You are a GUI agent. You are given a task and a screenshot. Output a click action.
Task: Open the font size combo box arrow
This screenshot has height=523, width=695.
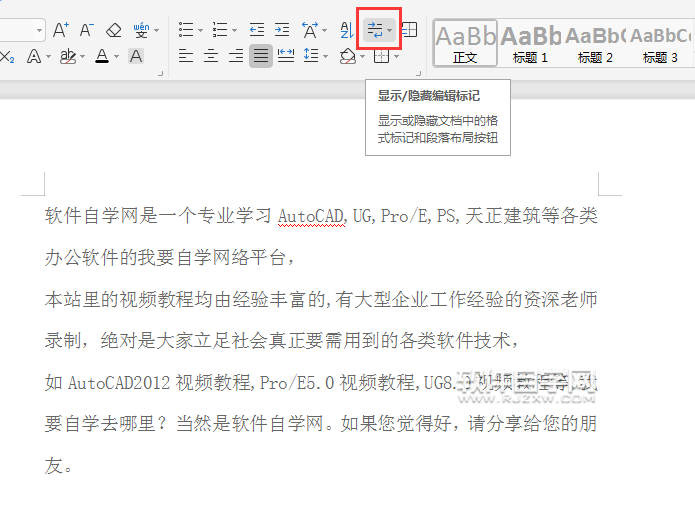pyautogui.click(x=39, y=31)
